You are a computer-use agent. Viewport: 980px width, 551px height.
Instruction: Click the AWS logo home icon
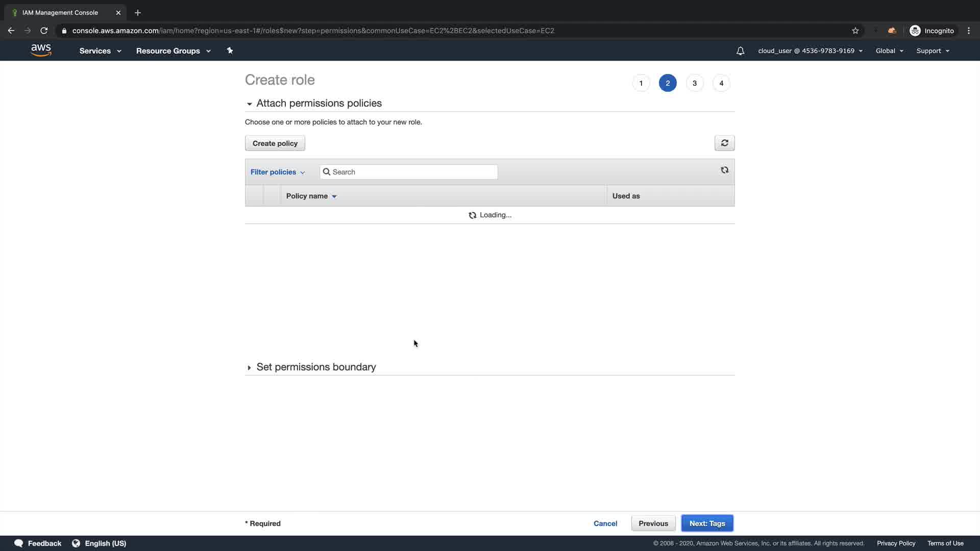pyautogui.click(x=41, y=50)
